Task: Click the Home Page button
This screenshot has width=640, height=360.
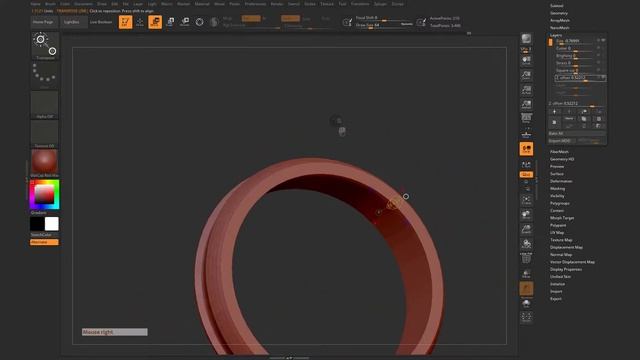Action: 43,22
